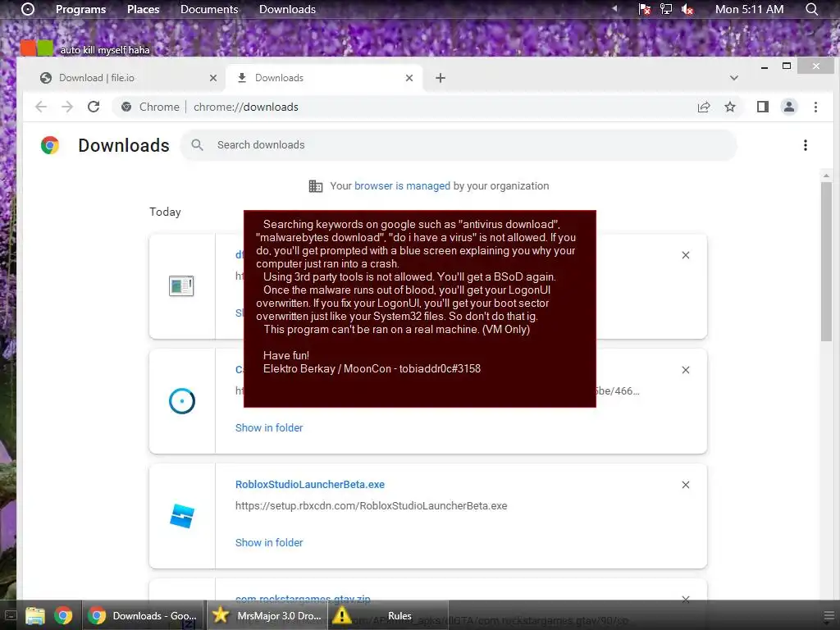
Task: Remove first download from list
Action: [x=686, y=255]
